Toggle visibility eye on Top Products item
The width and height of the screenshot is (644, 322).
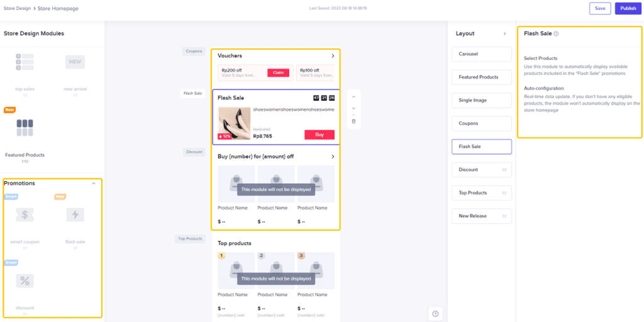click(x=504, y=192)
